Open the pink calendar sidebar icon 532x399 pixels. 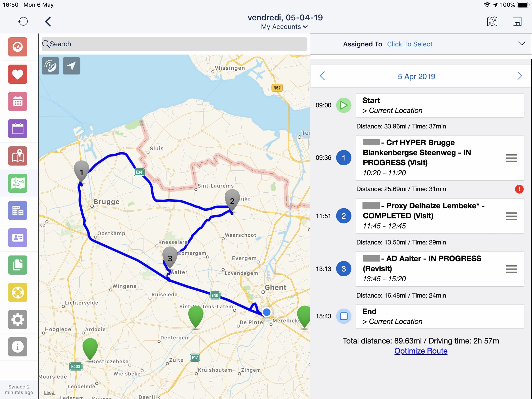point(17,101)
